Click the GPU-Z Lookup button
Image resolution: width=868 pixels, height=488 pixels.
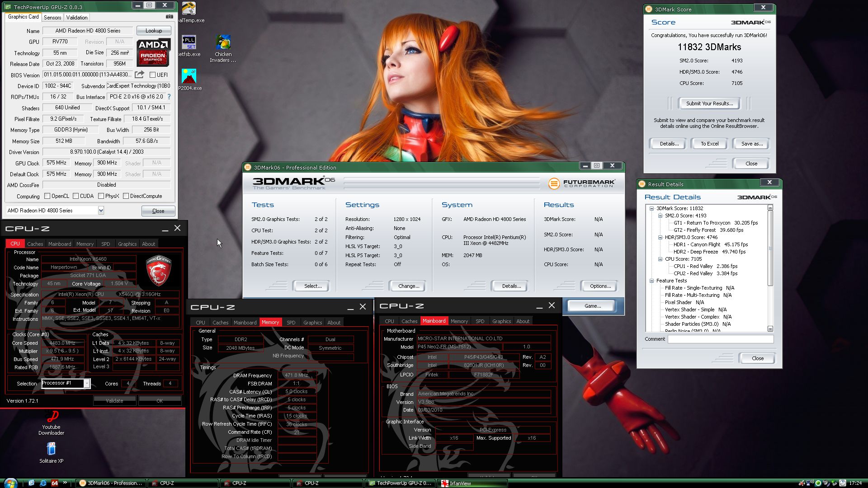click(154, 31)
